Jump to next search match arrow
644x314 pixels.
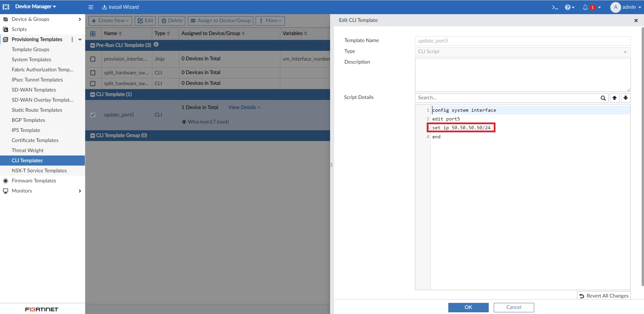click(625, 98)
